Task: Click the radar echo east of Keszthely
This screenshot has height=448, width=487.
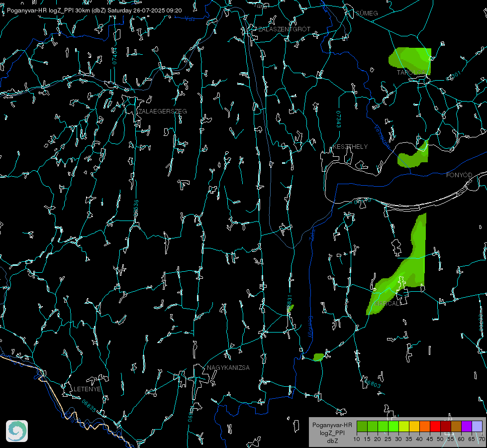Action: coord(415,156)
